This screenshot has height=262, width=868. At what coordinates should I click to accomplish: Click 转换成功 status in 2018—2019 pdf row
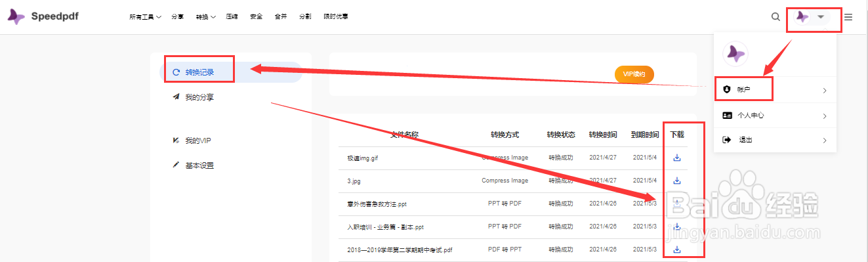point(561,250)
